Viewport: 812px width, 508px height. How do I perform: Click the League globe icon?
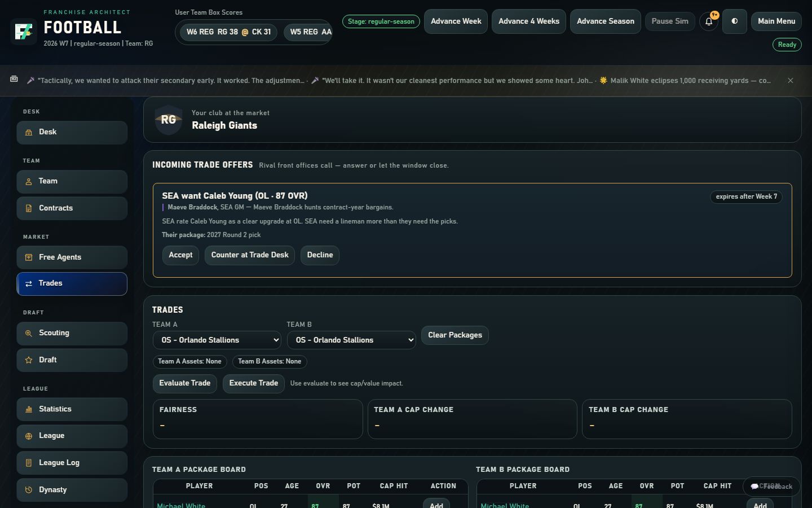click(29, 436)
